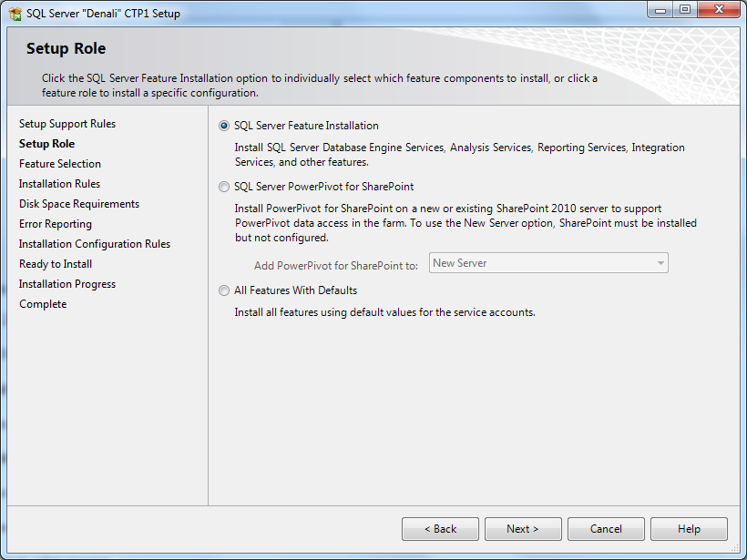Click the 'Add PowerPivot for SharePoint to:' label
Screen dimensions: 747x560
point(336,266)
